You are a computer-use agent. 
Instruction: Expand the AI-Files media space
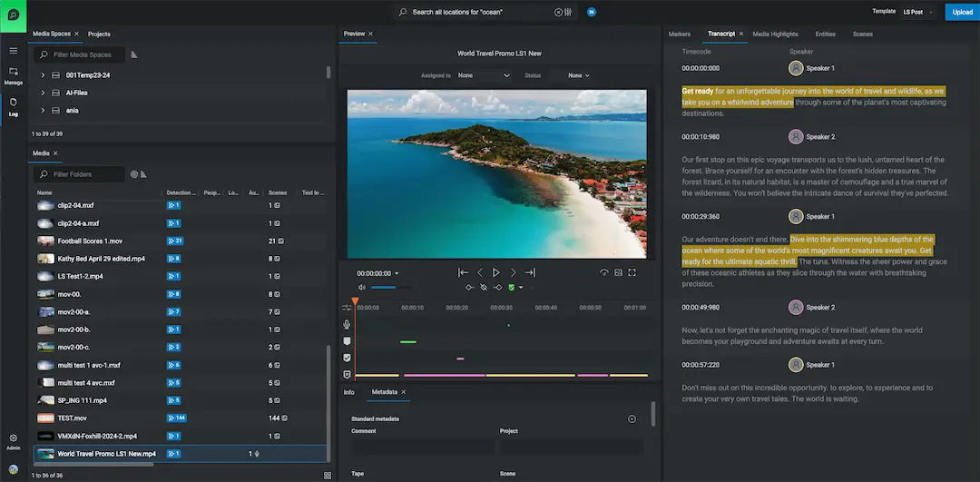point(43,93)
